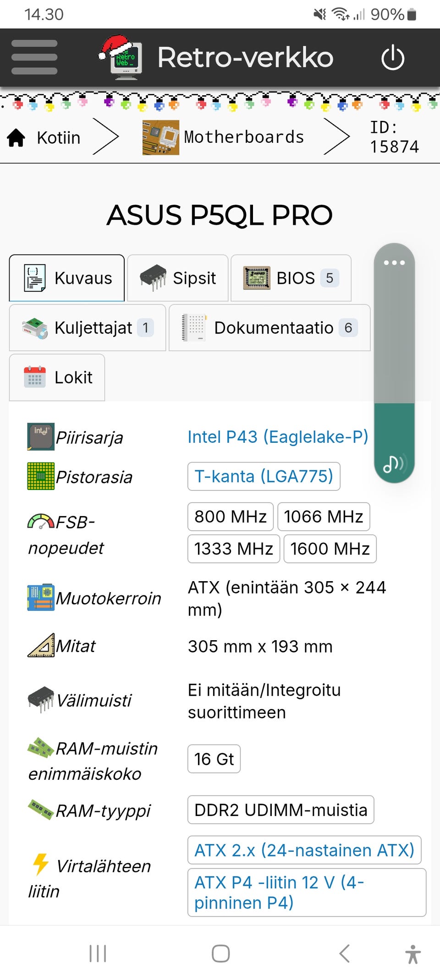The height and width of the screenshot is (980, 440).
Task: Tap the three dots on floating widget
Action: [394, 262]
